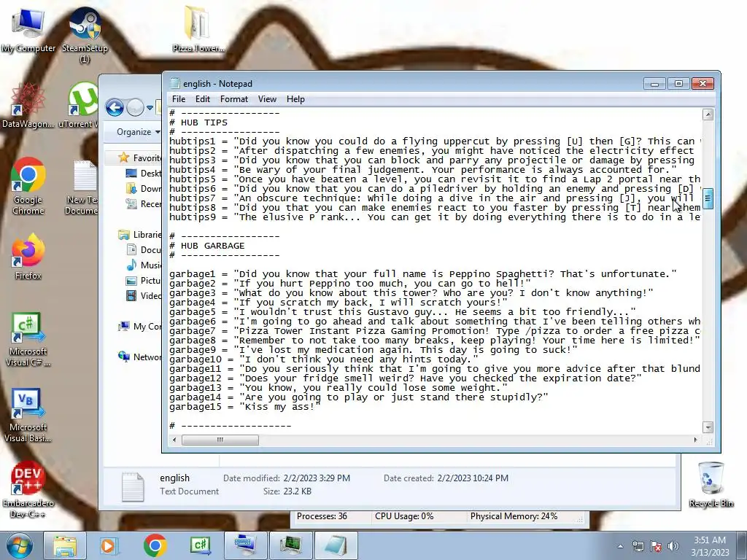Click the horizontal scroll left arrow in Notepad

coord(174,440)
